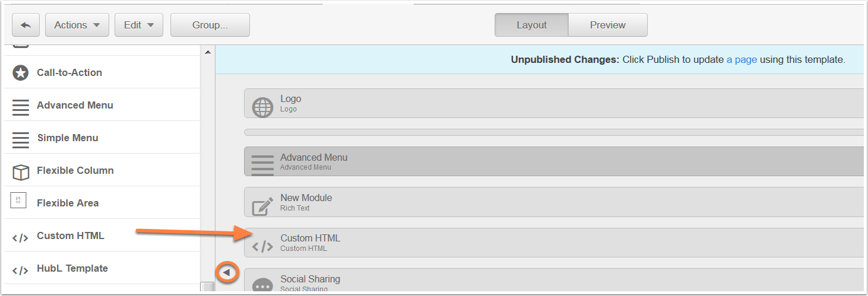Open the Edit dropdown menu

(x=139, y=25)
